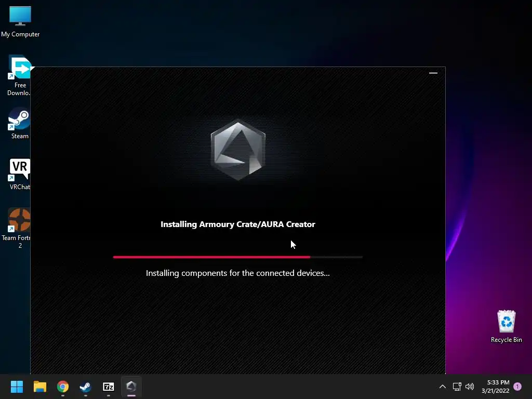The width and height of the screenshot is (532, 399).
Task: Open Google Chrome from the taskbar
Action: (63, 387)
